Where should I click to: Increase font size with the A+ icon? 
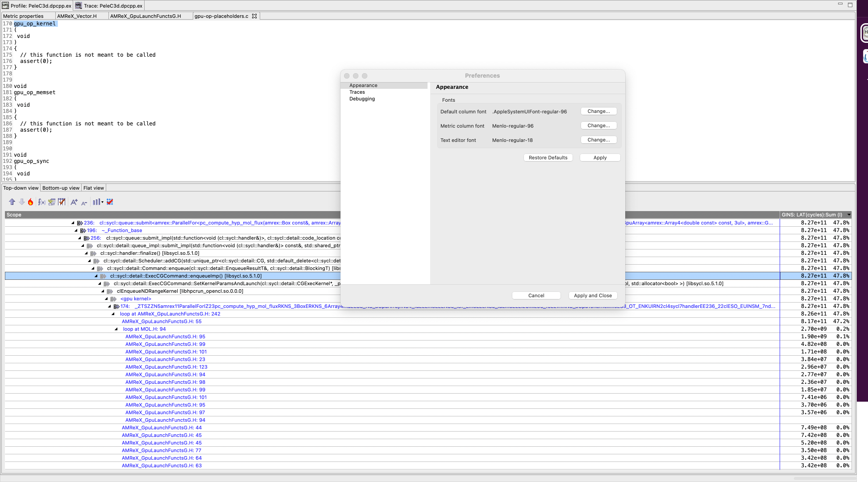[74, 202]
